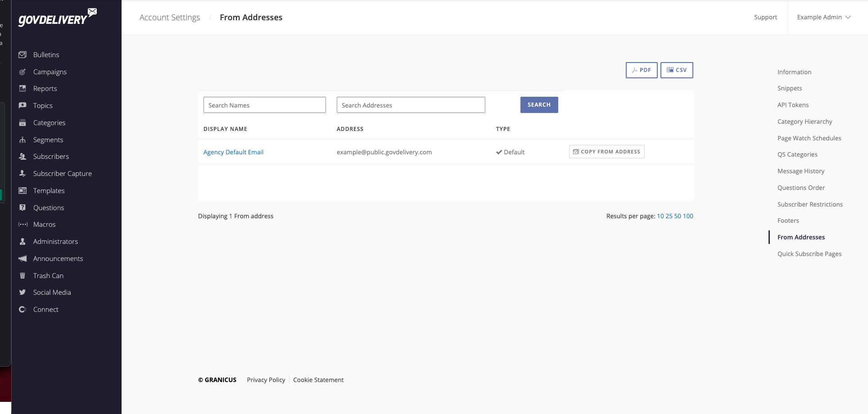Image resolution: width=868 pixels, height=414 pixels.
Task: Export the list as CSV
Action: pyautogui.click(x=676, y=70)
